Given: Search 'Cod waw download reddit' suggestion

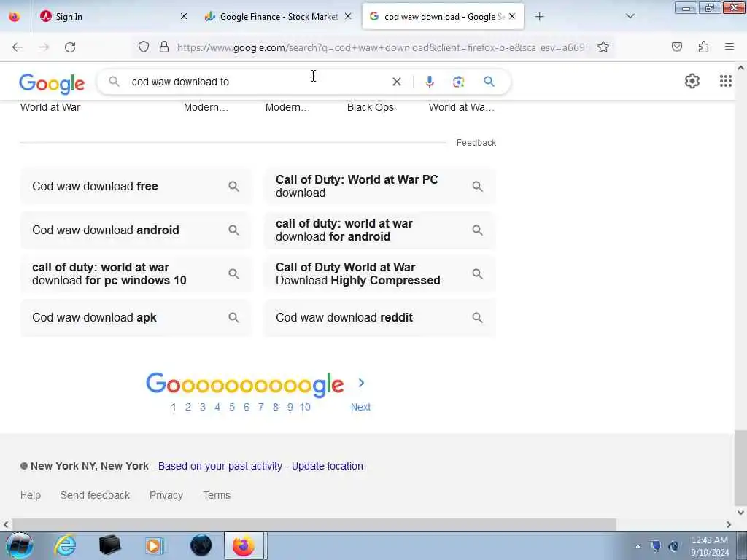Looking at the screenshot, I should [x=379, y=318].
